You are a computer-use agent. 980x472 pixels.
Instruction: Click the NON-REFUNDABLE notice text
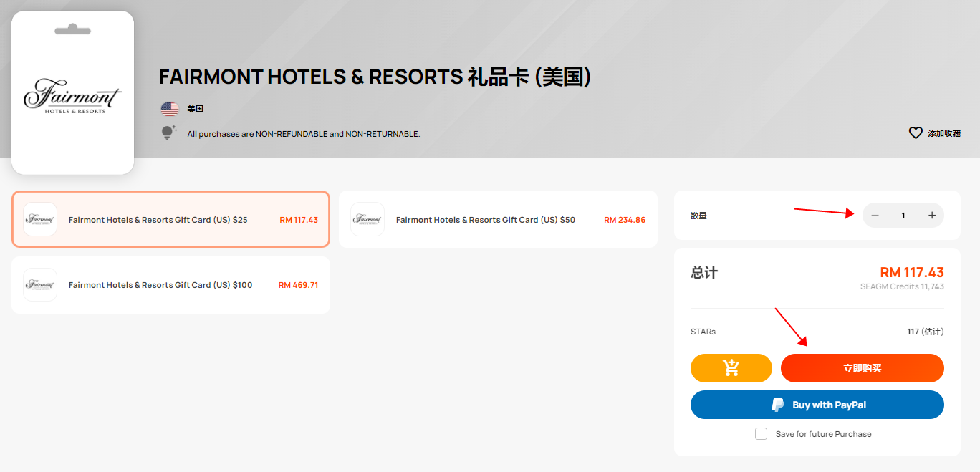pos(304,134)
